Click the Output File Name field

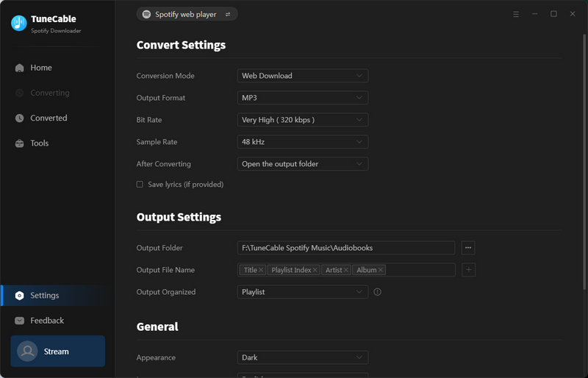pos(346,270)
